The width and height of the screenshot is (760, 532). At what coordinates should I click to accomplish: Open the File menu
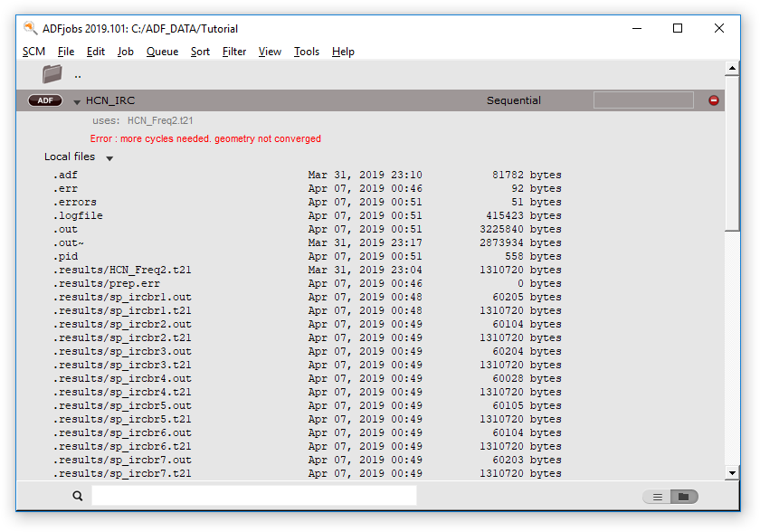coord(66,52)
